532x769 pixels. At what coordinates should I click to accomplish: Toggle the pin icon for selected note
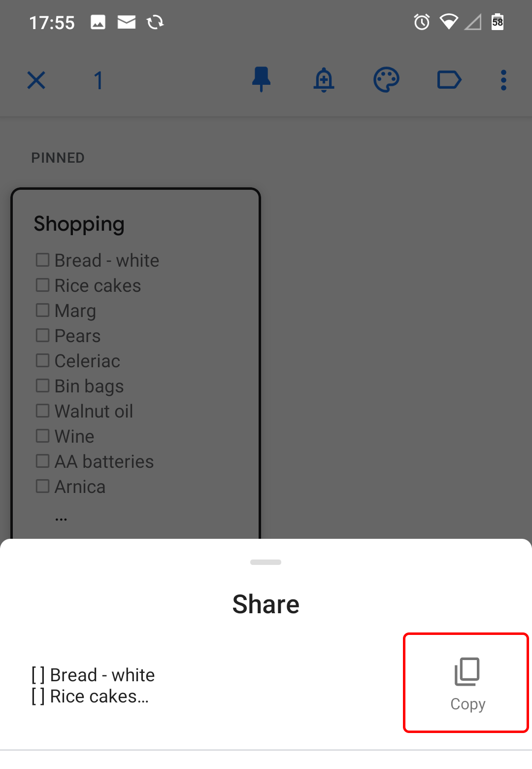click(261, 79)
